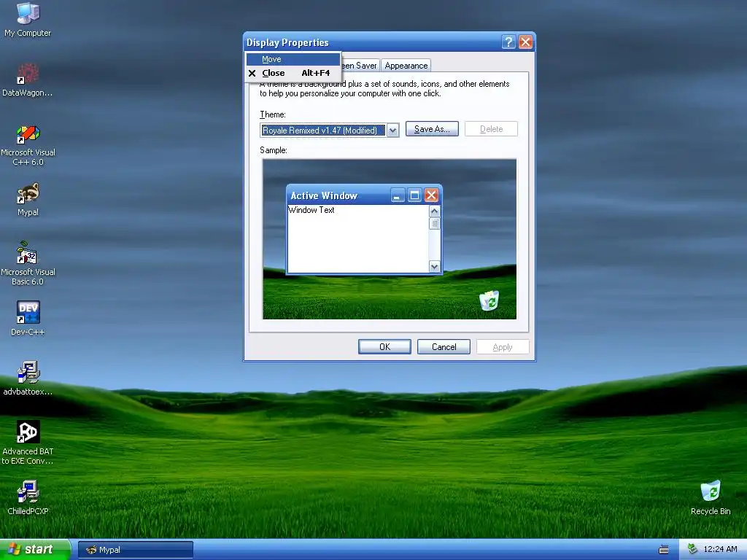This screenshot has height=560, width=747.
Task: Confirm with the OK button
Action: [384, 346]
